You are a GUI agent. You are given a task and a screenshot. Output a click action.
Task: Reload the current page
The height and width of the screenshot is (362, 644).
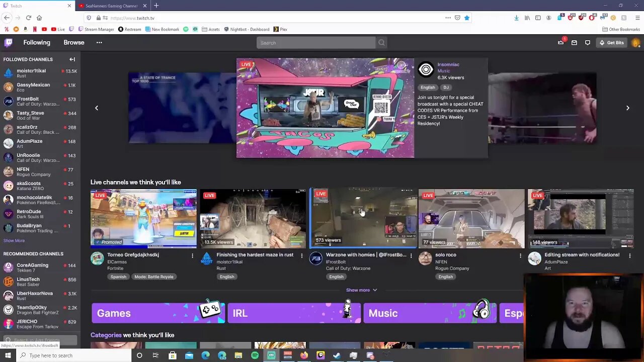[28, 18]
